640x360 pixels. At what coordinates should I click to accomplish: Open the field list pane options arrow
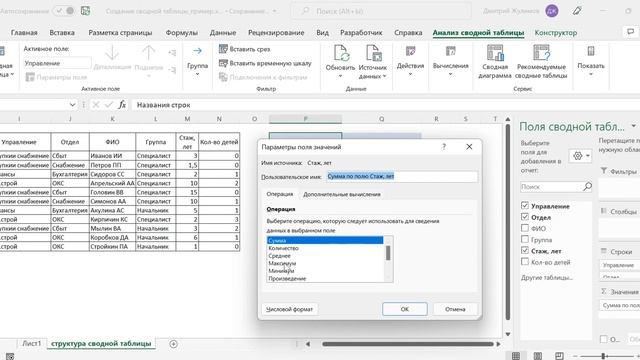coord(633,126)
